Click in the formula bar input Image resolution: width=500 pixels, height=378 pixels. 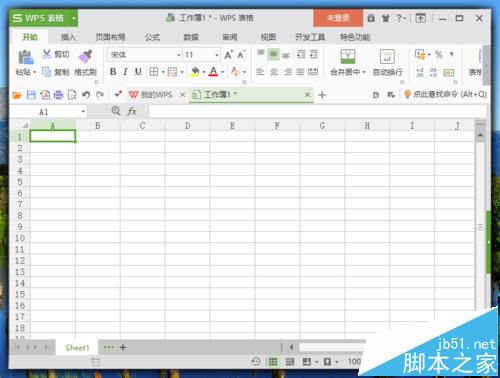[x=317, y=111]
